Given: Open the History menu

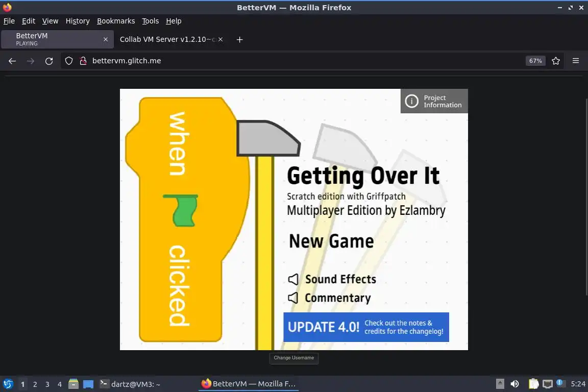Looking at the screenshot, I should pos(78,21).
